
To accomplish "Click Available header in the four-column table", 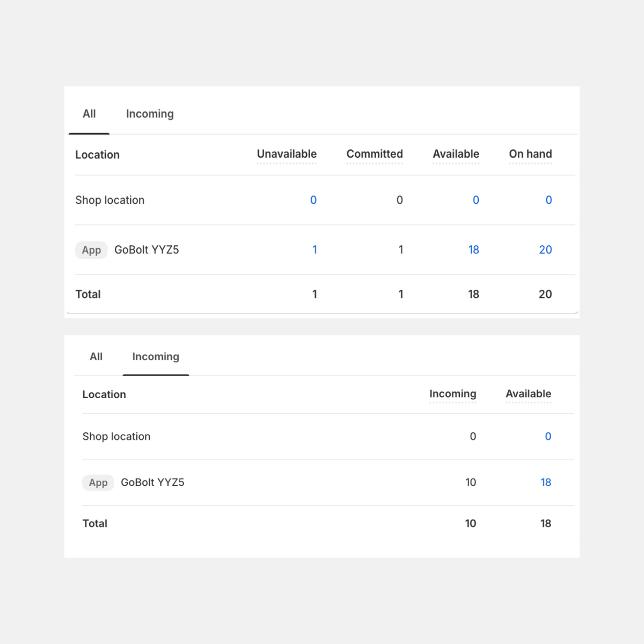I will (456, 154).
